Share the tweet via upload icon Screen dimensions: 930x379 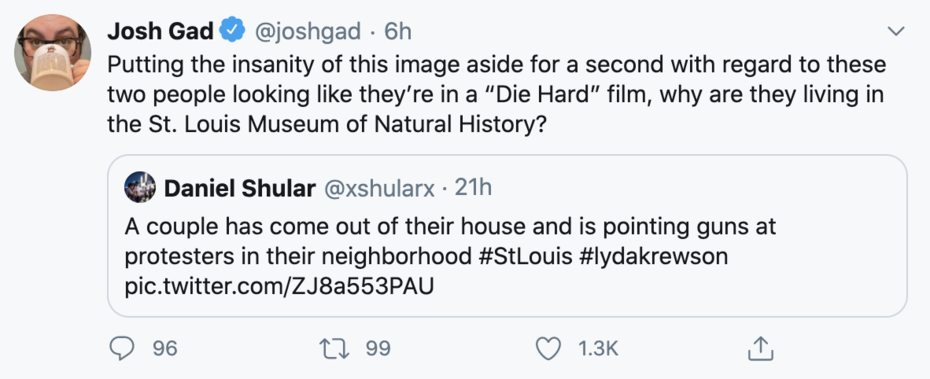coord(760,349)
